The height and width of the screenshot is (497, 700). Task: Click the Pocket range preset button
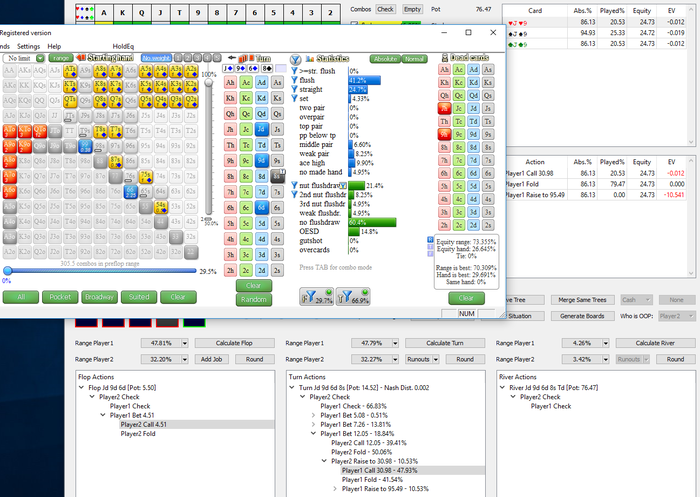pos(60,297)
